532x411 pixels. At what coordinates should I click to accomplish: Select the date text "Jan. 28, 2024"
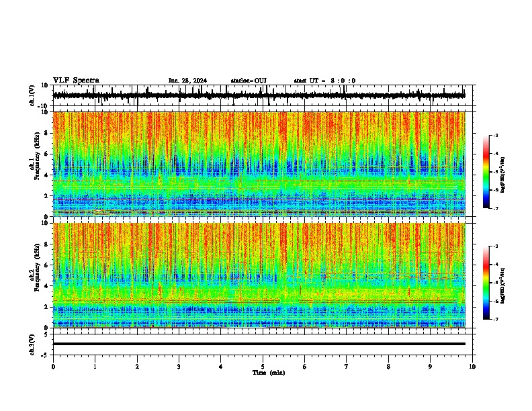pos(187,81)
